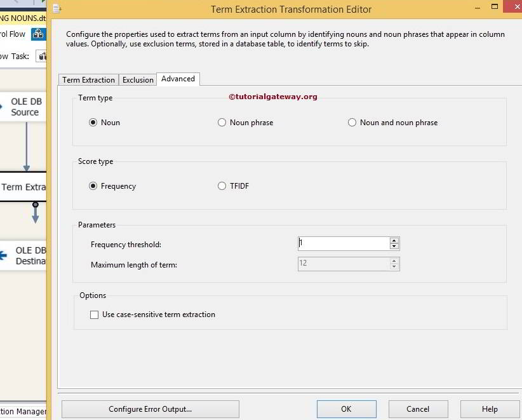Confirm settings with the OK button

tap(346, 409)
